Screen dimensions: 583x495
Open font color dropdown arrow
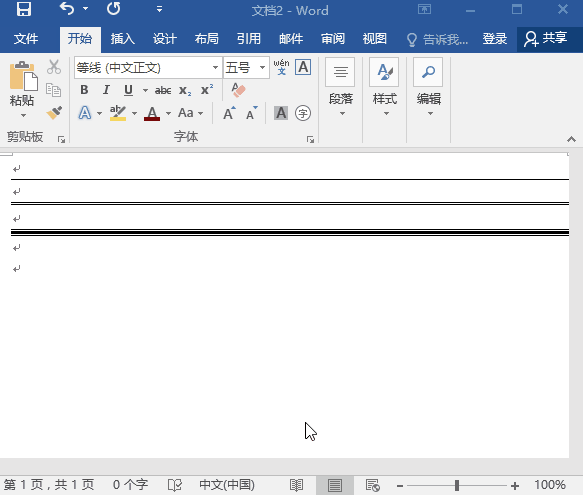tap(168, 113)
